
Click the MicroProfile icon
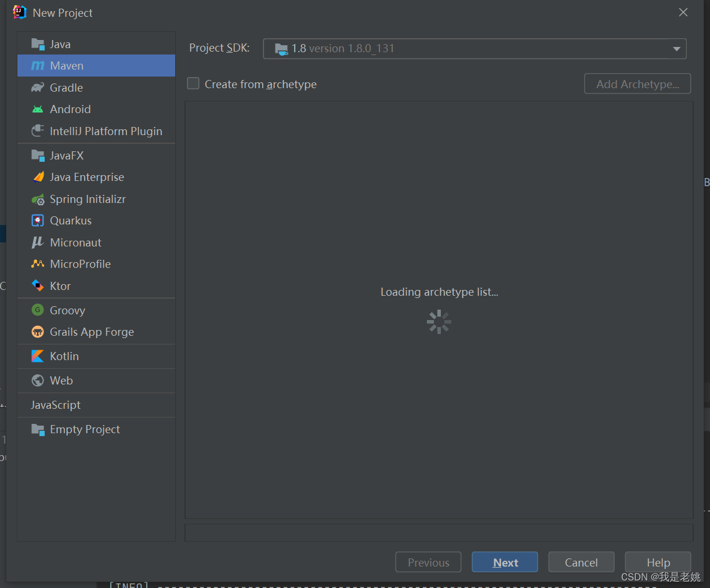[x=38, y=264]
